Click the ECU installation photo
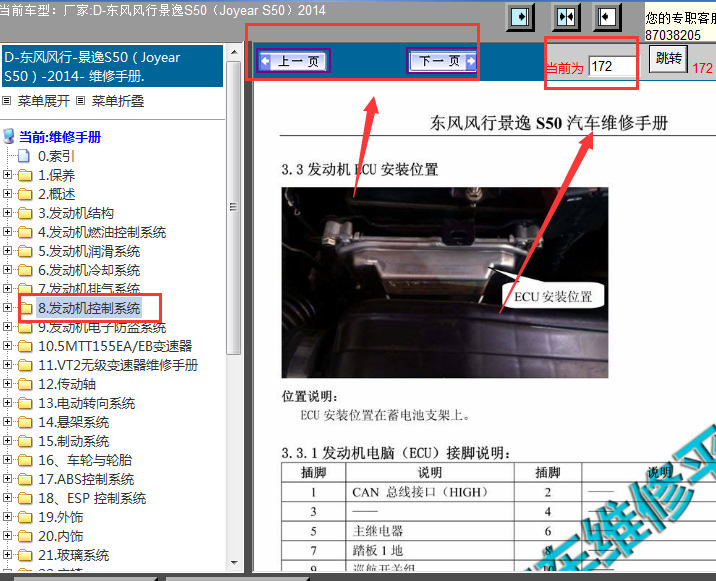The image size is (716, 581). (x=445, y=283)
